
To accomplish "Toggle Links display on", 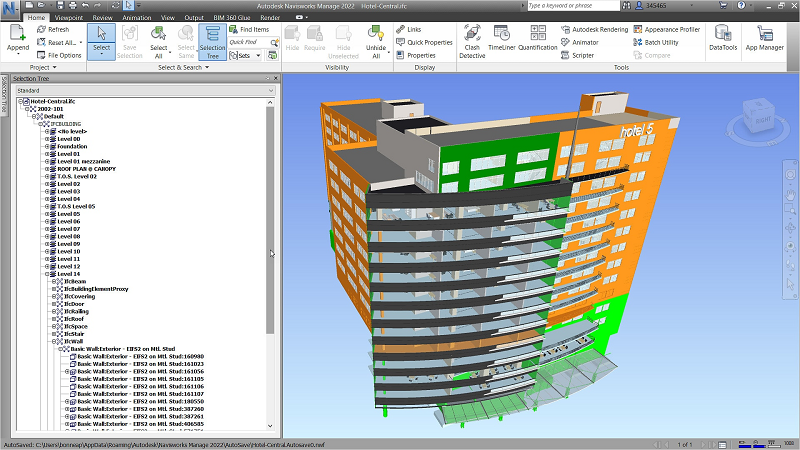I will click(x=414, y=29).
